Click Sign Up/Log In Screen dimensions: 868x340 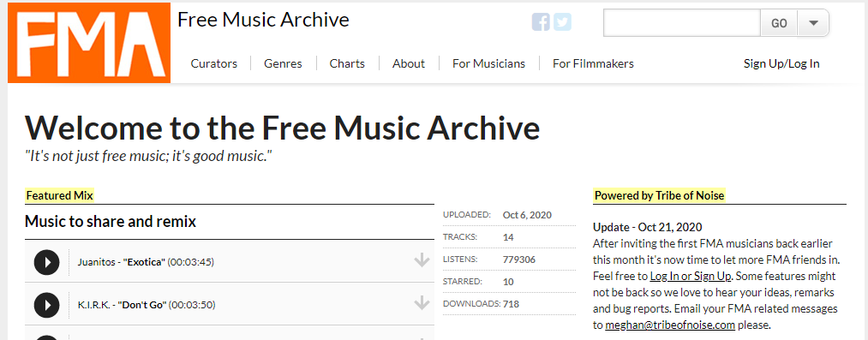(x=781, y=63)
